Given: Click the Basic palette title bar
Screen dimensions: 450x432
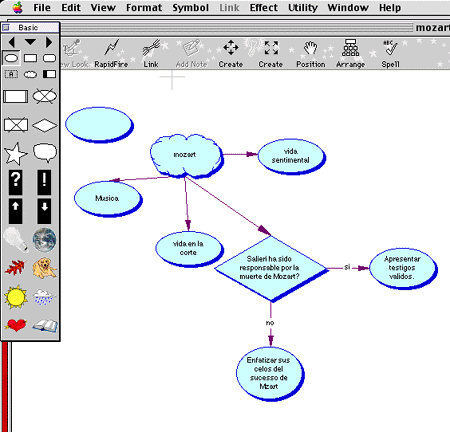Looking at the screenshot, I should click(31, 27).
